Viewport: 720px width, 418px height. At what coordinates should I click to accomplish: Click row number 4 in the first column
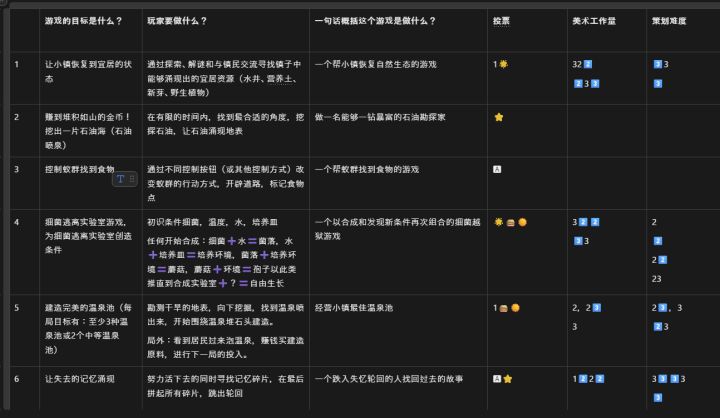tap(17, 222)
